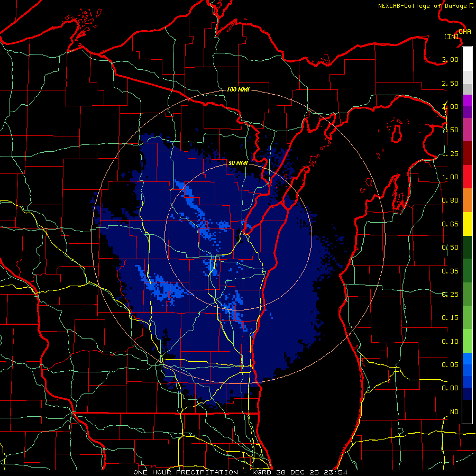The image size is (476, 476).
Task: Click the 1.00 legend value
Action: (x=450, y=177)
